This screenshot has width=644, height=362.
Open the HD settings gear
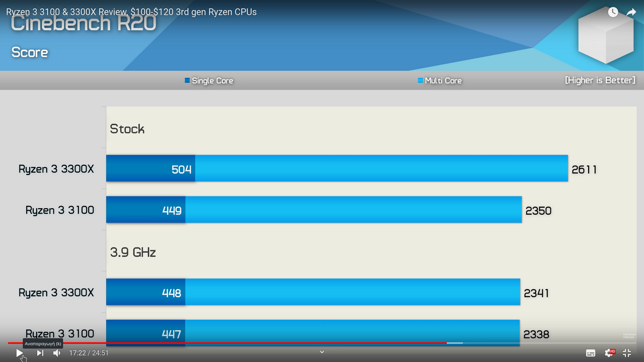click(609, 353)
